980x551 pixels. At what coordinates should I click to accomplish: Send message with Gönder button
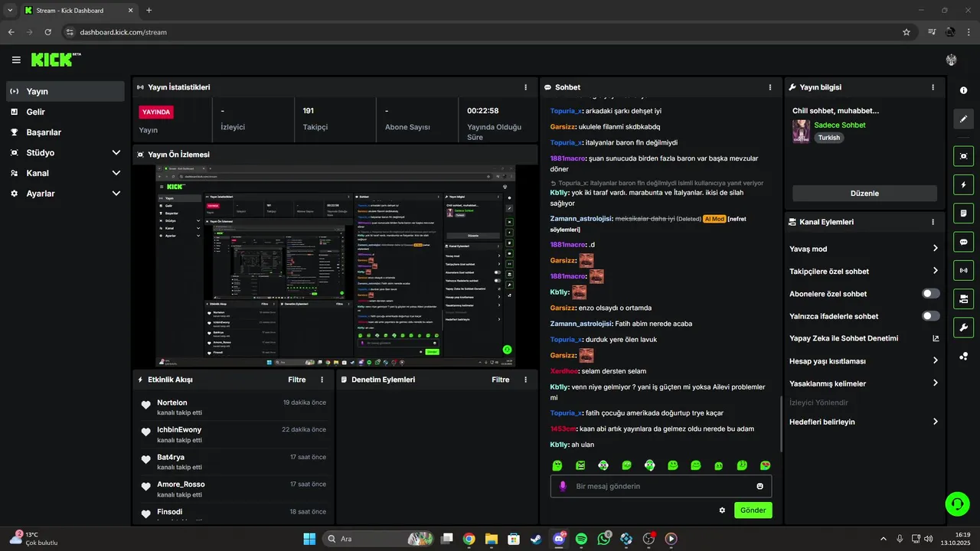coord(753,510)
